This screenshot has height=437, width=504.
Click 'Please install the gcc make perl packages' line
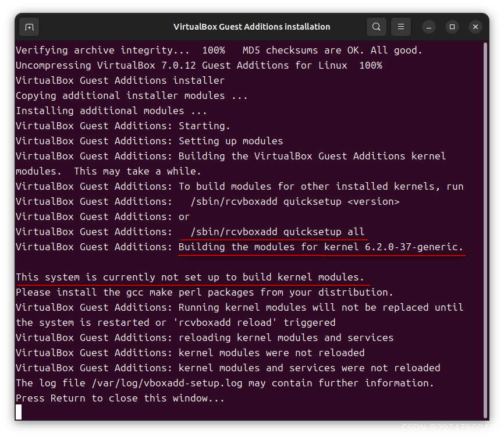204,293
